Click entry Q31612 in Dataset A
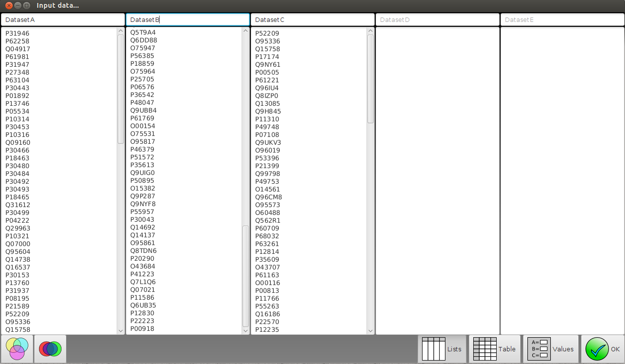Screen dimensions: 625x364 (18, 205)
